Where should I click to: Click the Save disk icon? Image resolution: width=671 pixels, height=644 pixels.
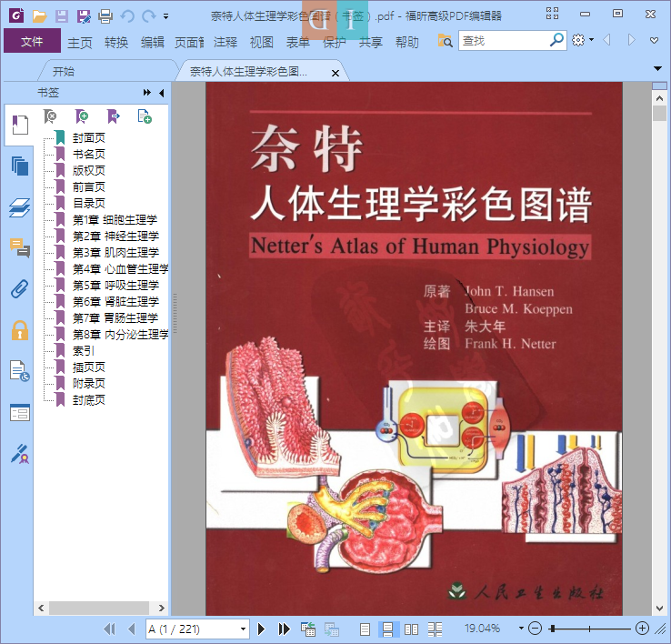coord(61,16)
